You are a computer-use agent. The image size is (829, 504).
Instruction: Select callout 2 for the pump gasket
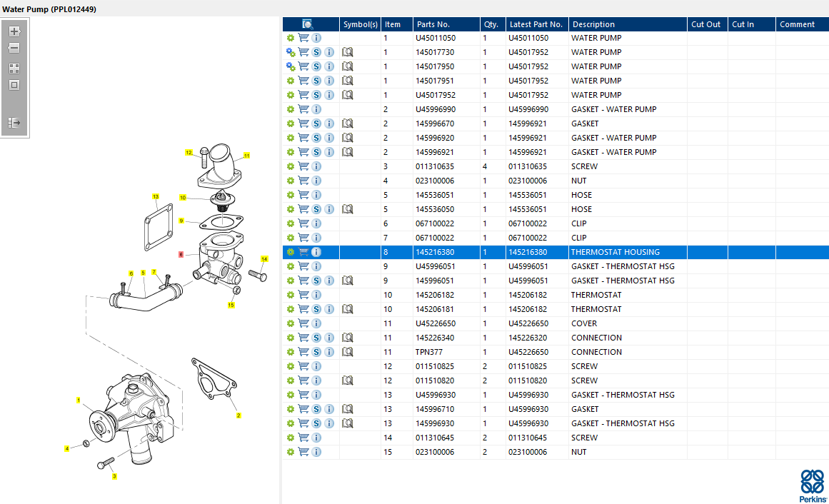(x=238, y=415)
